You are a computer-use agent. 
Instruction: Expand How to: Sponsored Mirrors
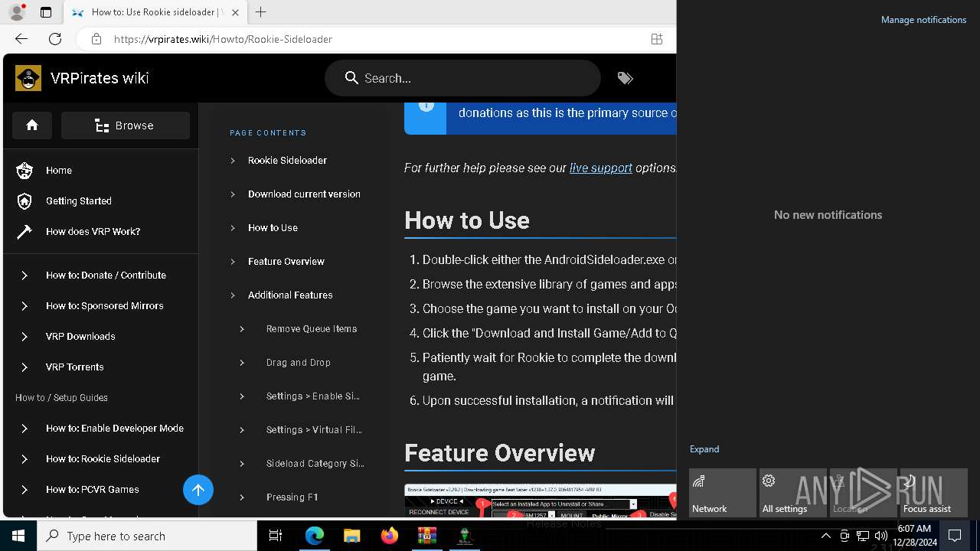point(24,305)
